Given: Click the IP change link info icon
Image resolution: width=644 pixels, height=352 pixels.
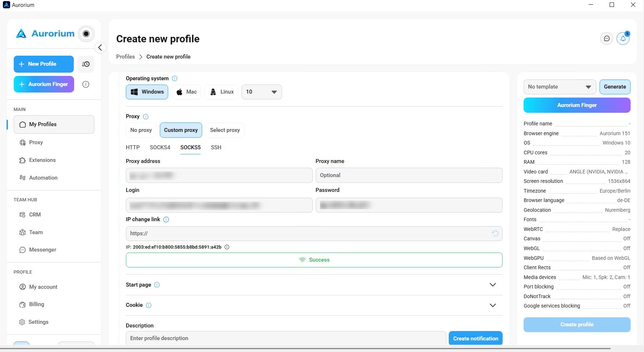Looking at the screenshot, I should (x=166, y=219).
